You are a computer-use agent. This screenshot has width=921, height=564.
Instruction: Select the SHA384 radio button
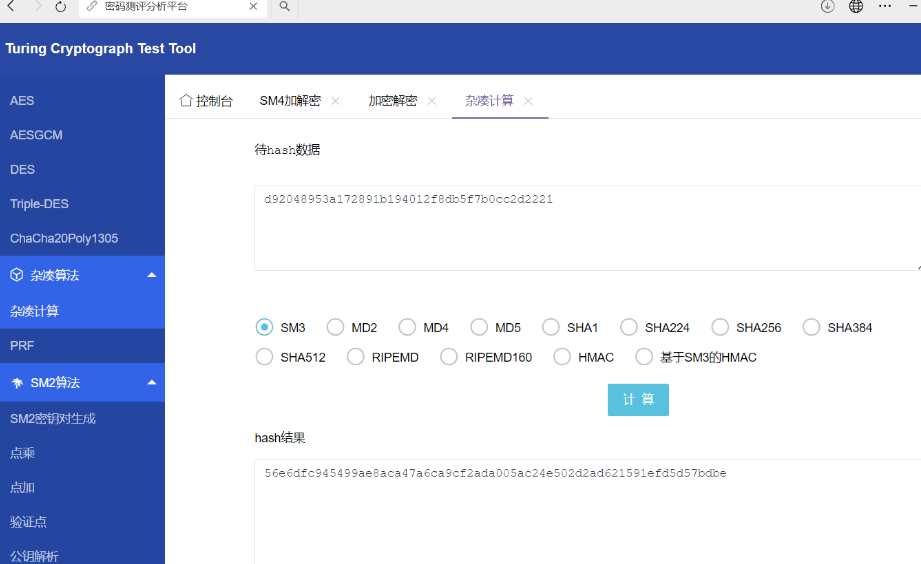[x=812, y=327]
